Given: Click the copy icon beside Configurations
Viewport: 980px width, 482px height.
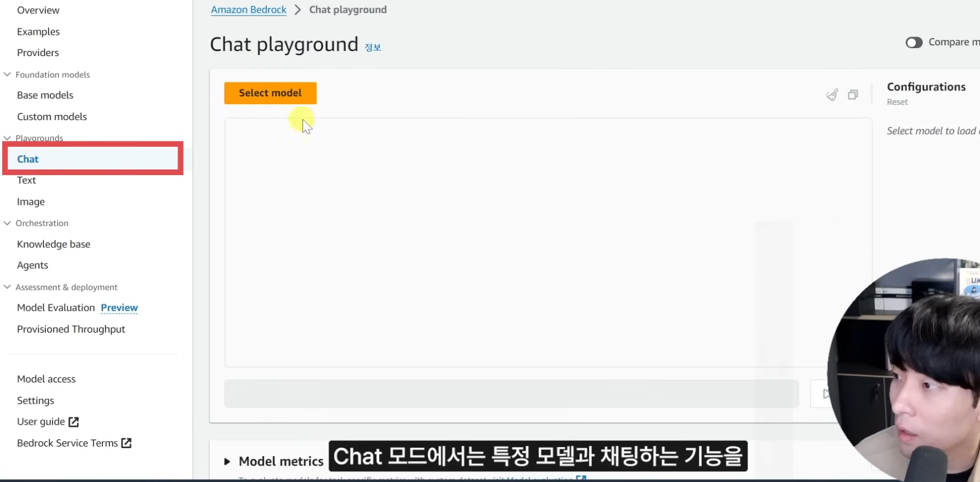Looking at the screenshot, I should (x=853, y=95).
